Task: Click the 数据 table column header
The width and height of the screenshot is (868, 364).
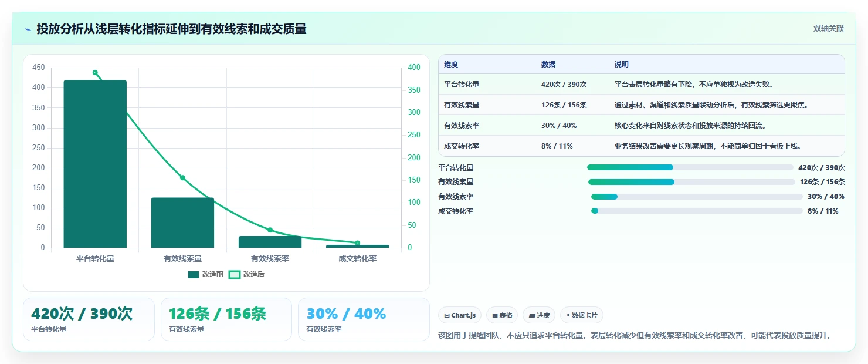Action: point(548,65)
